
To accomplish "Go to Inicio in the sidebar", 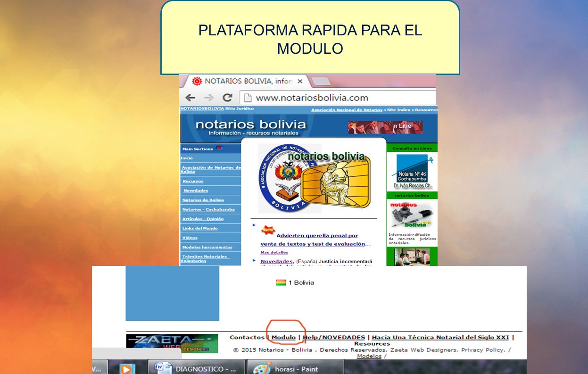I will click(186, 158).
